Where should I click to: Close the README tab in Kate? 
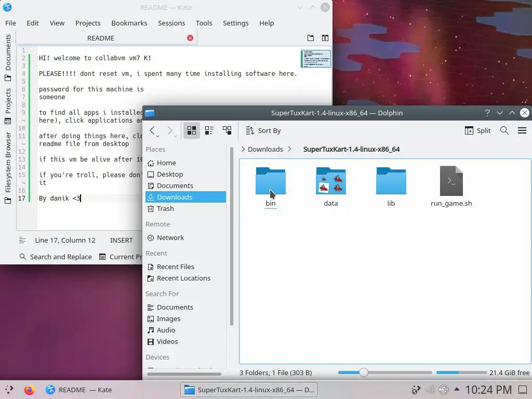[190, 38]
